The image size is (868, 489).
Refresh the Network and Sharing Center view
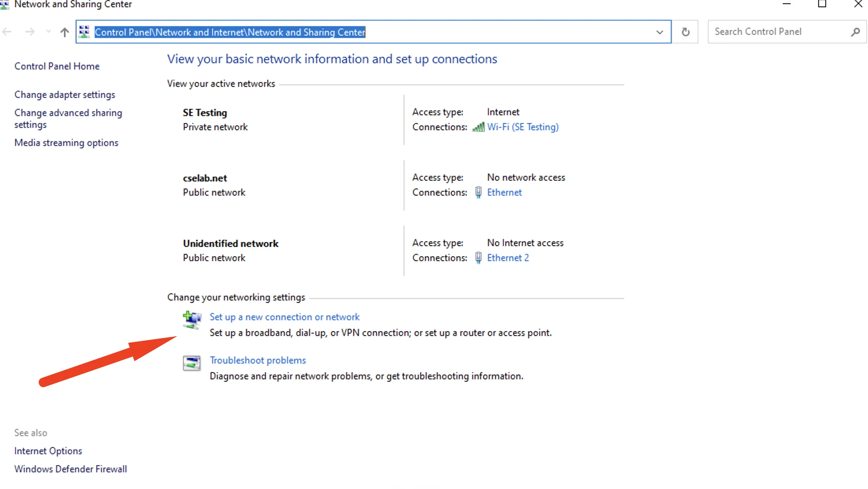pos(685,32)
